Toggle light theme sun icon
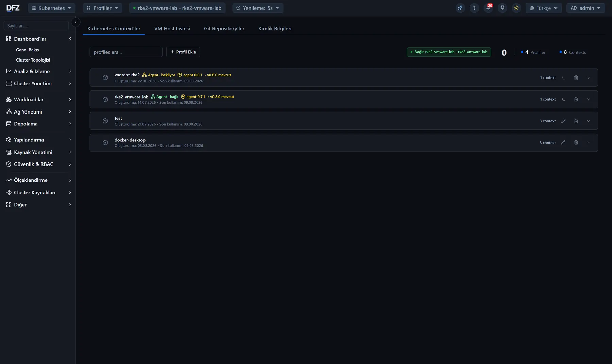The height and width of the screenshot is (364, 612). point(516,8)
